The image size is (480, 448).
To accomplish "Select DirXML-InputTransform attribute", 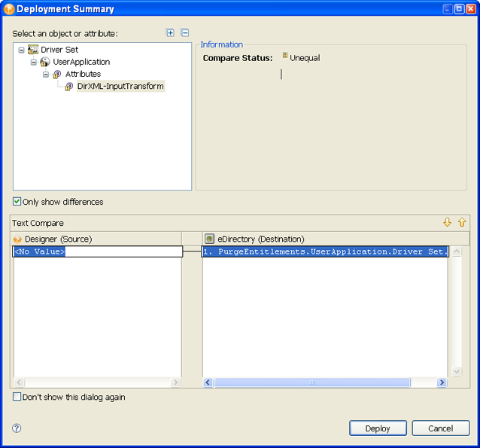I will click(x=120, y=86).
